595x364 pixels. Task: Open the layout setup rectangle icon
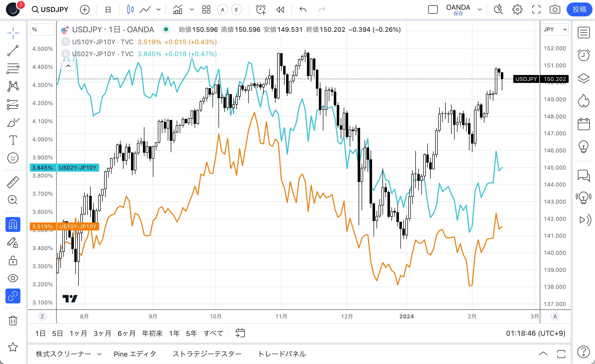pos(433,10)
